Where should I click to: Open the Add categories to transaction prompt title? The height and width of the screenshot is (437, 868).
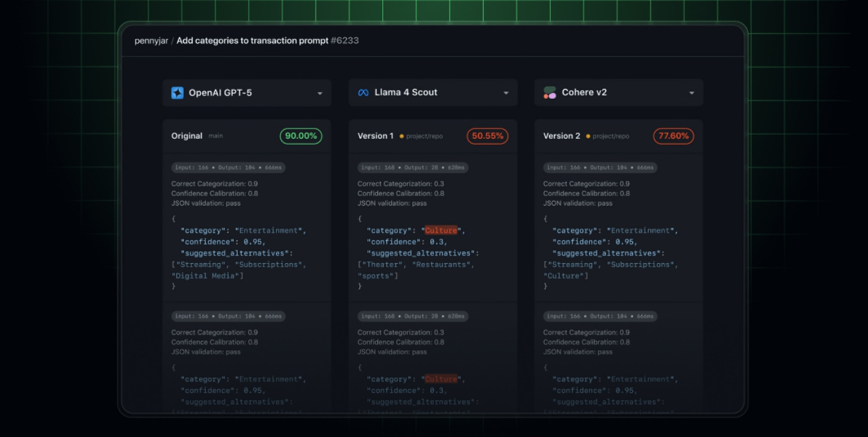[252, 41]
